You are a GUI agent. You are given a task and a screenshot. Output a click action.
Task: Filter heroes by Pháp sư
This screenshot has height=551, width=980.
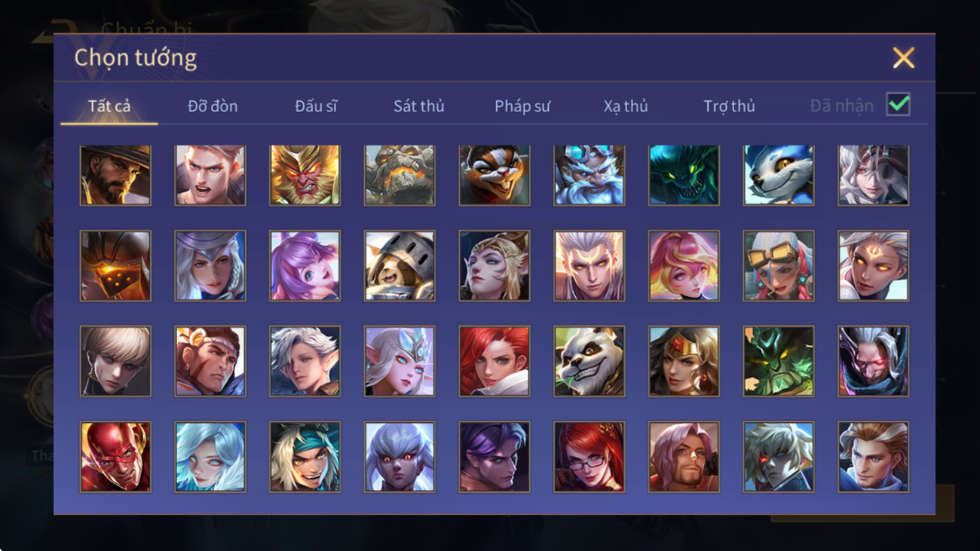[x=522, y=106]
